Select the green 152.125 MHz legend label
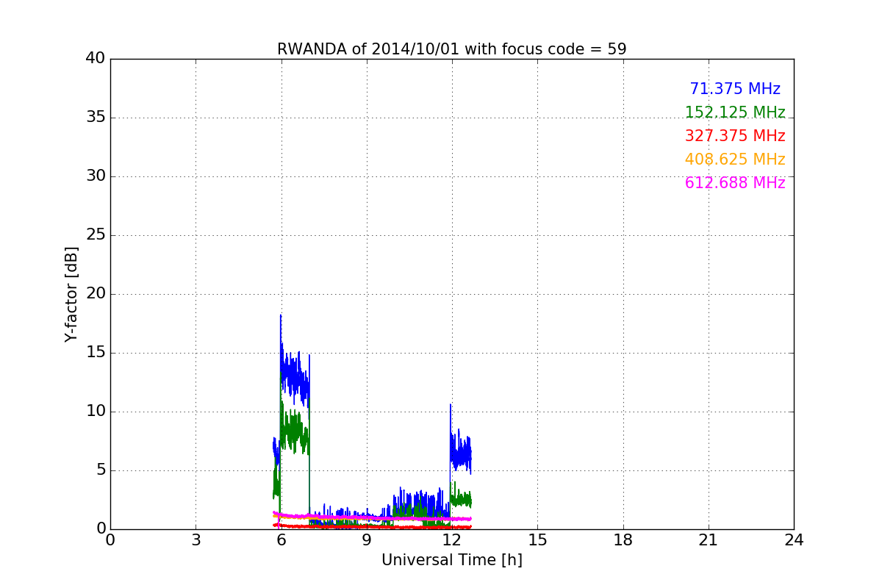Image resolution: width=882 pixels, height=588 pixels. (735, 112)
